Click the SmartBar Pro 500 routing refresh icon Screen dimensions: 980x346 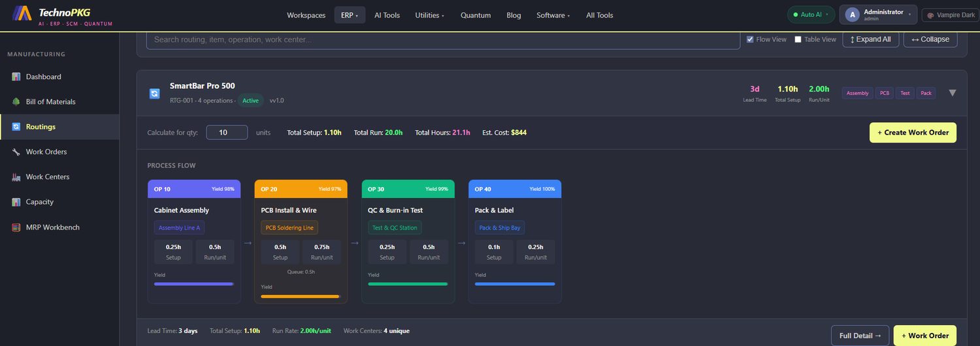click(x=154, y=94)
